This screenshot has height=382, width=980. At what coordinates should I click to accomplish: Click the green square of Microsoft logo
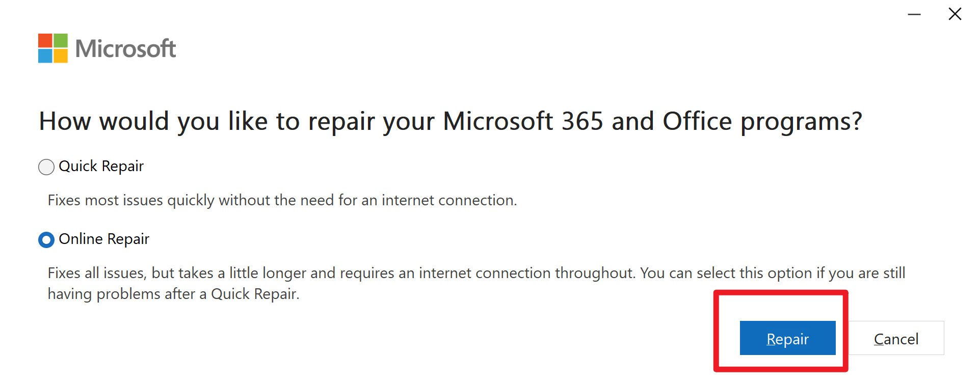(x=61, y=41)
